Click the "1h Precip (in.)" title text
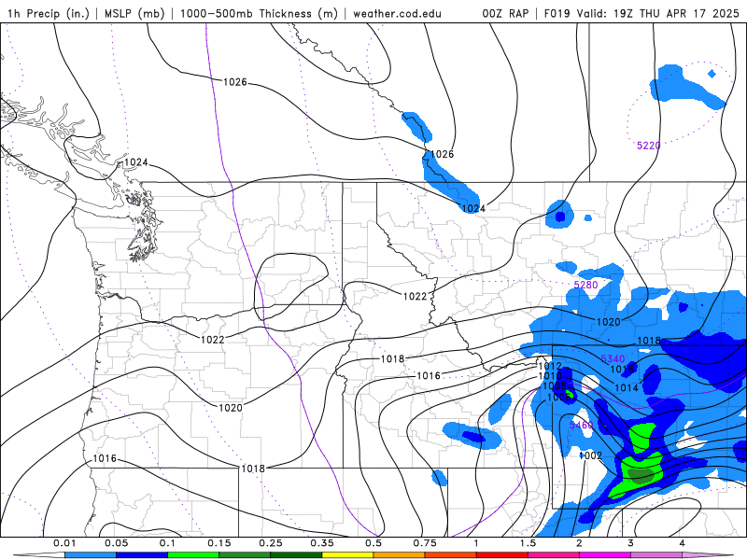This screenshot has height=560, width=747. click(49, 13)
